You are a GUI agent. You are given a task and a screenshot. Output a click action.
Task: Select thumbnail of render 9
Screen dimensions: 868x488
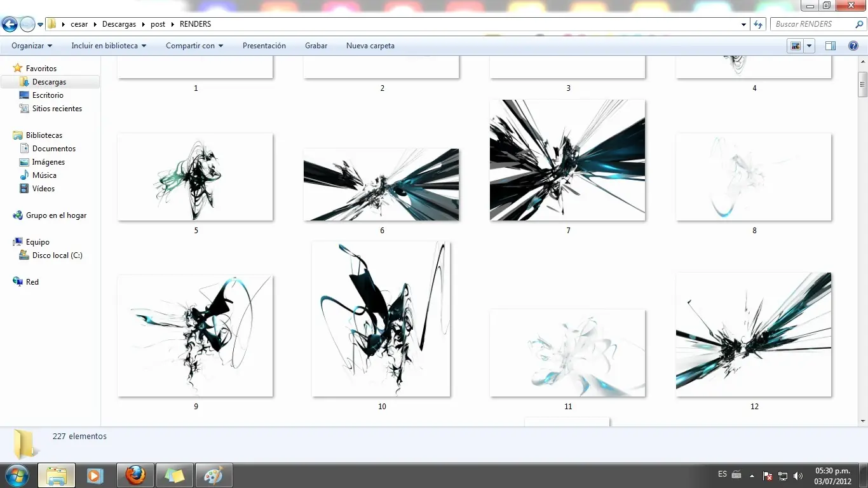(x=195, y=336)
